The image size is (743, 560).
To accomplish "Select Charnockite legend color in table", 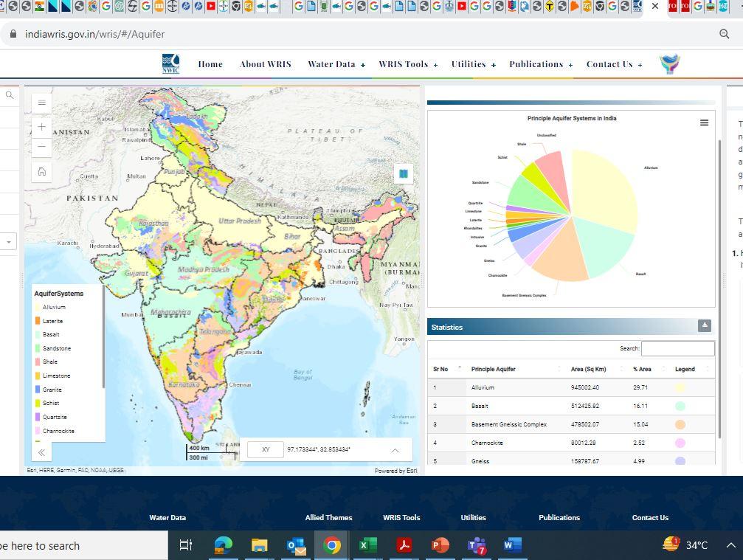I will click(x=680, y=443).
